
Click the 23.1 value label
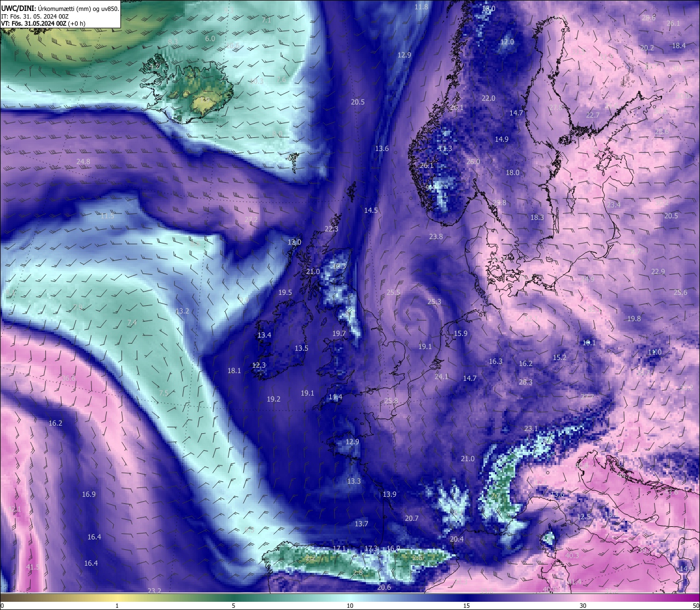[531, 428]
